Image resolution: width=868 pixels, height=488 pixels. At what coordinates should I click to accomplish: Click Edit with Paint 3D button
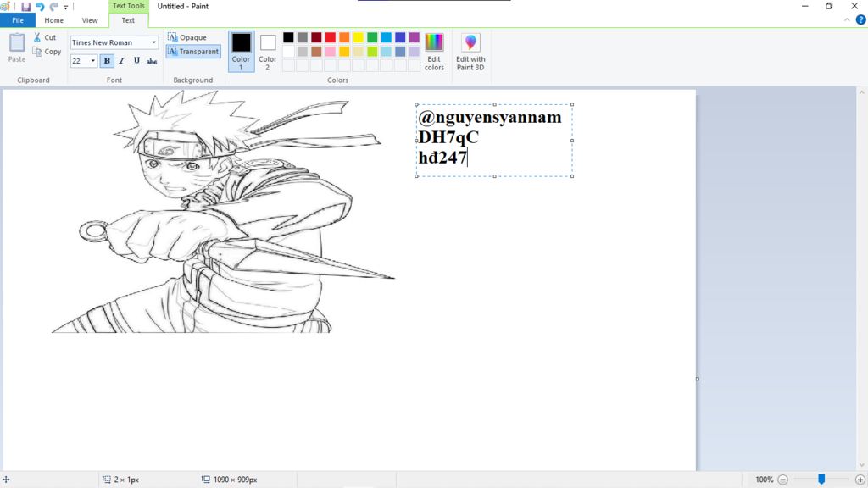(x=470, y=52)
